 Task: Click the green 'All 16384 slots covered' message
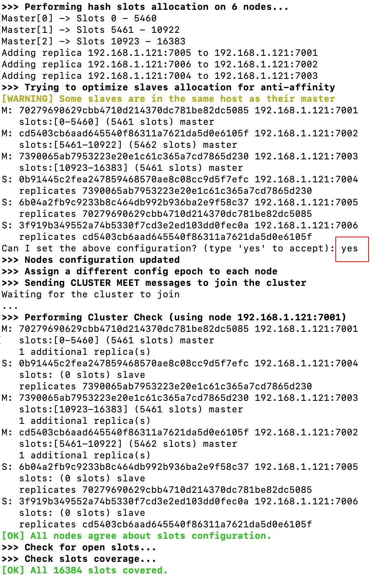85,570
